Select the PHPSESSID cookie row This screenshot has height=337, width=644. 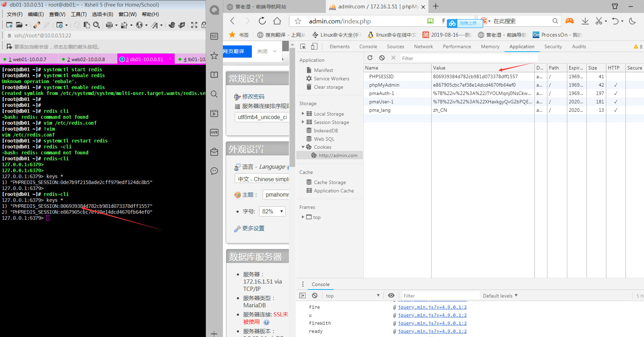[x=503, y=76]
